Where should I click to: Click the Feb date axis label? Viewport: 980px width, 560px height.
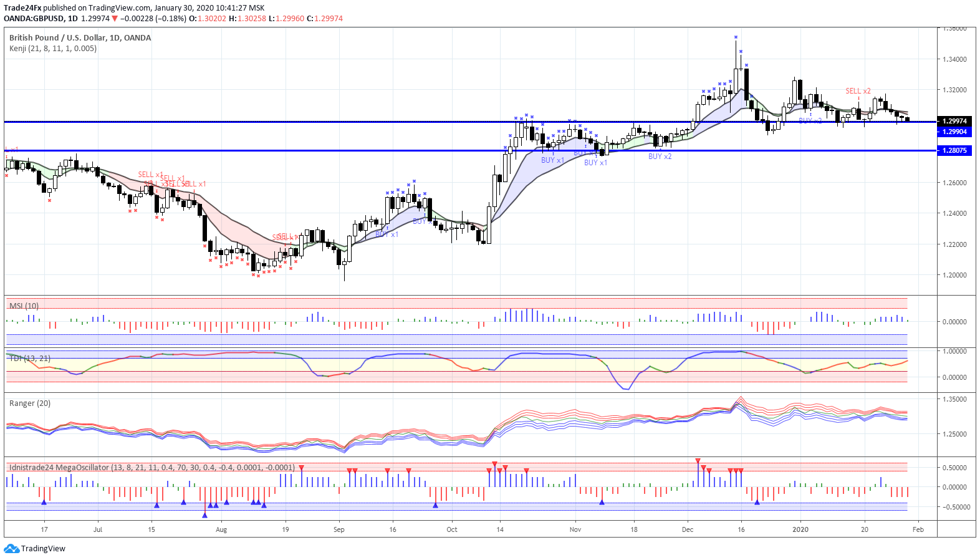point(918,529)
